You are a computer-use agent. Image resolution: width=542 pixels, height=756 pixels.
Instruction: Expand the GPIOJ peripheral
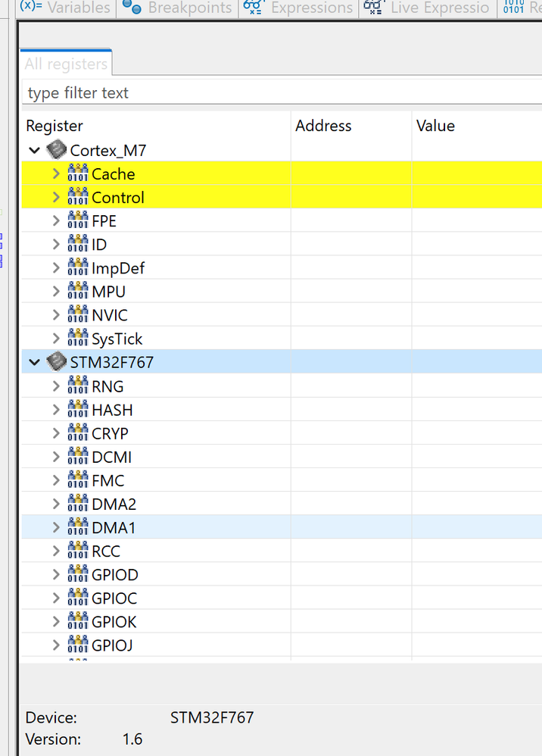(x=56, y=645)
